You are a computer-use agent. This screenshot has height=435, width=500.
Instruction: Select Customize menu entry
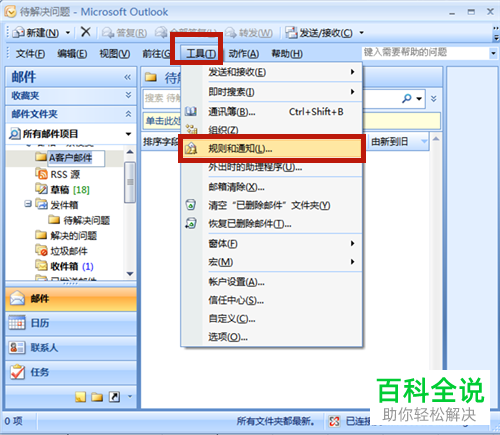(x=272, y=319)
